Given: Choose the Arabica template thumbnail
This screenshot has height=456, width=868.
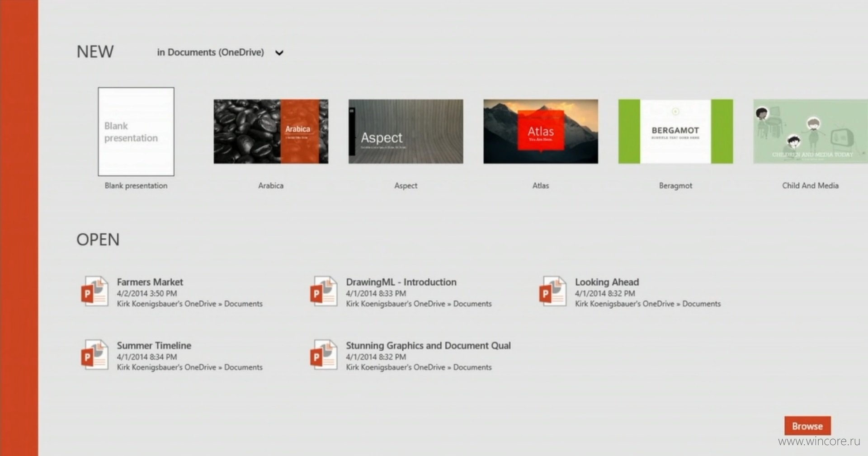Looking at the screenshot, I should point(271,132).
